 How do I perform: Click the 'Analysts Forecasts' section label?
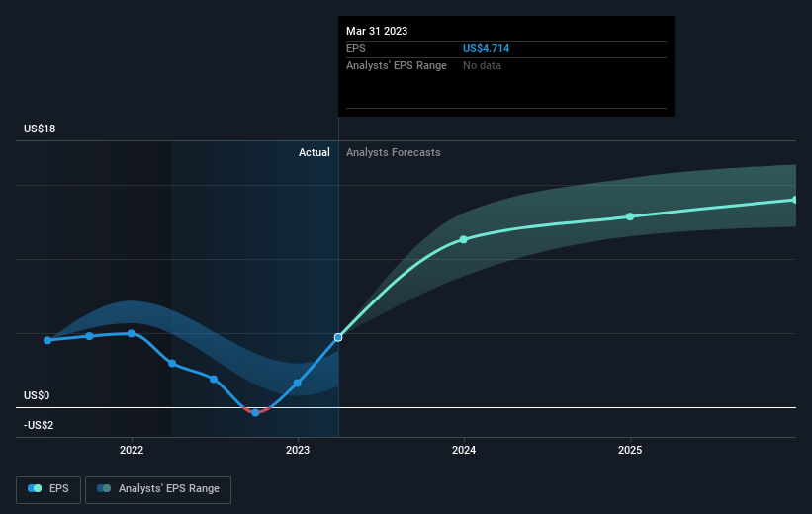click(x=393, y=152)
